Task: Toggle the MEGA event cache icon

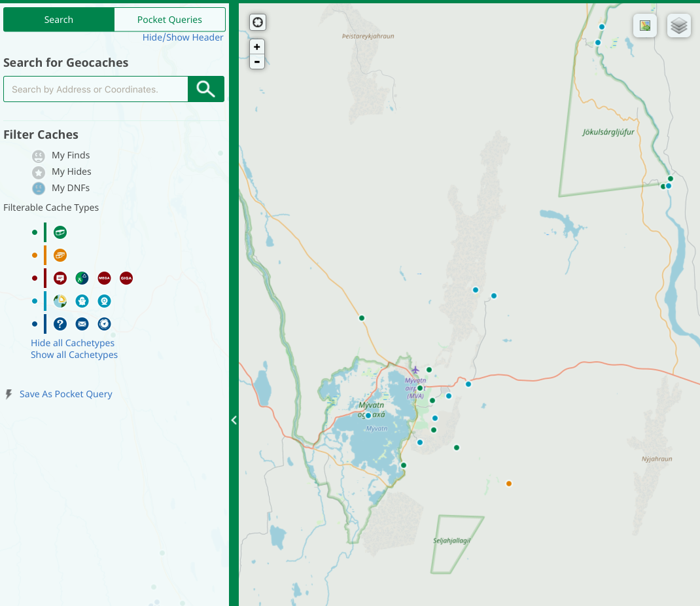Action: tap(104, 278)
